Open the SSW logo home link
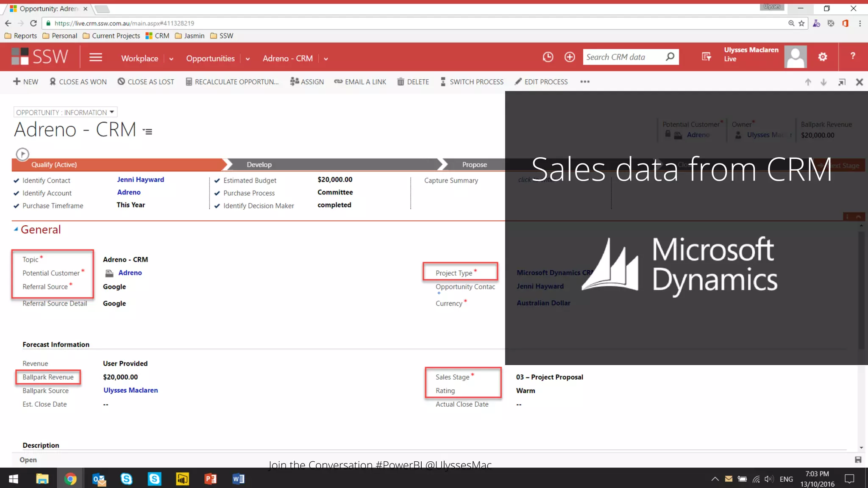Screen dimensions: 868x488 point(39,56)
